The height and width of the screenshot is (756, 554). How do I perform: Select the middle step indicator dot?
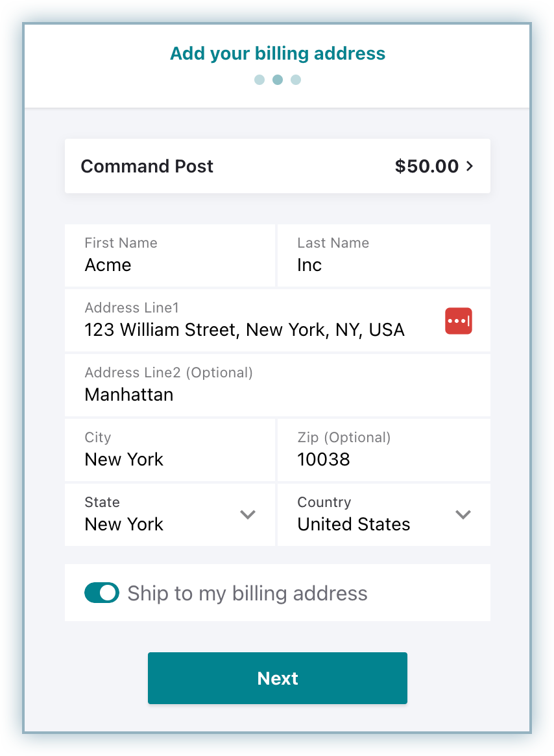tap(278, 80)
